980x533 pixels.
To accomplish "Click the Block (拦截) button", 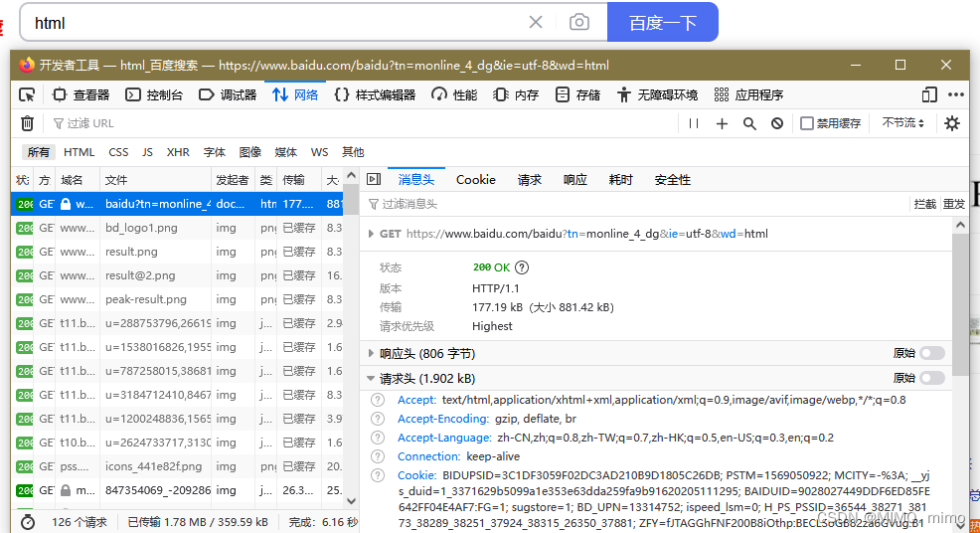I will pyautogui.click(x=925, y=204).
